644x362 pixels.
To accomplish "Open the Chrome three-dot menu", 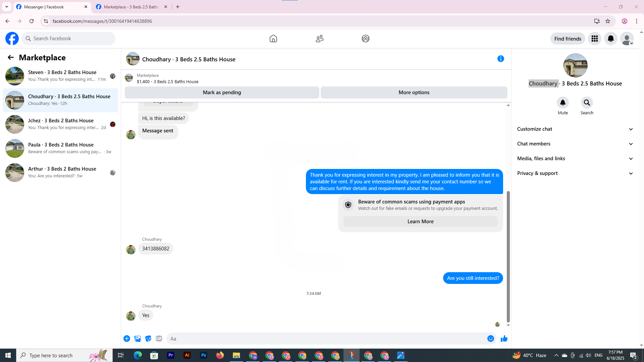I will (637, 21).
